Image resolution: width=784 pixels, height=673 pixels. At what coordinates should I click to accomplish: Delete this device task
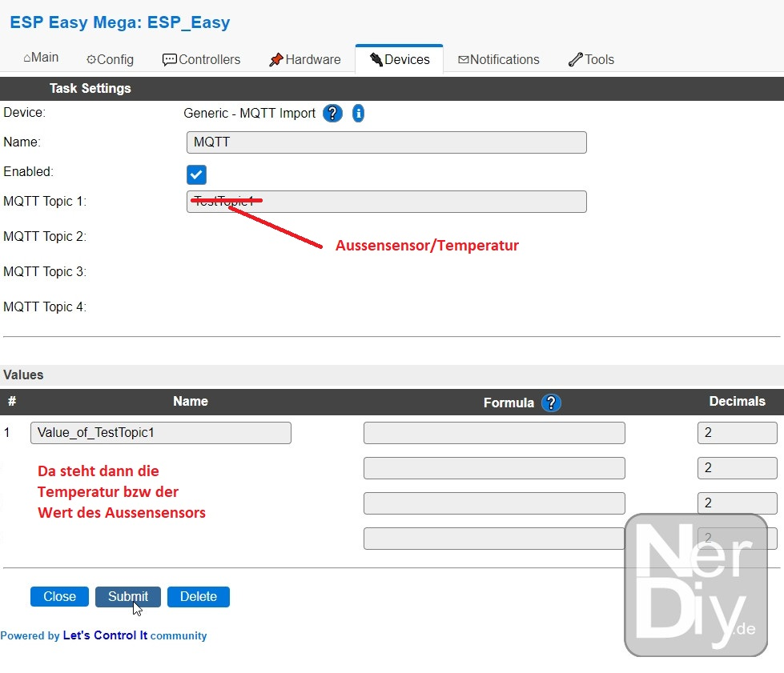click(x=199, y=596)
